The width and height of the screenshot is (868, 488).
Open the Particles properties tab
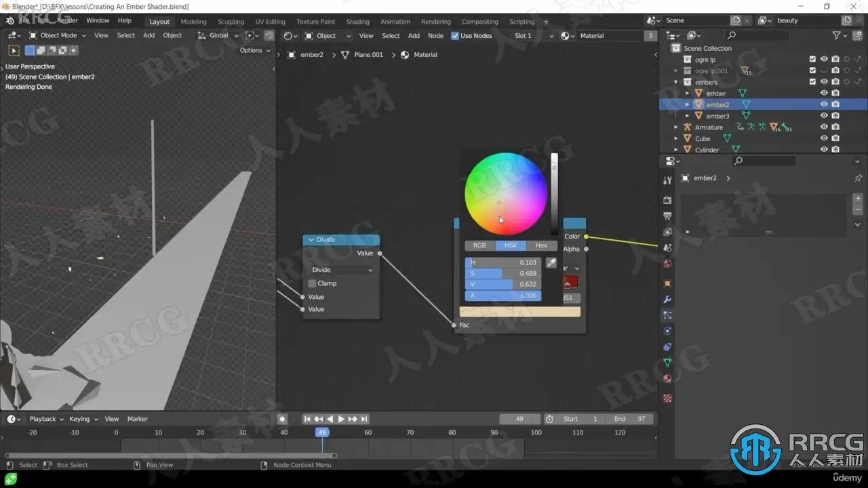pos(667,315)
